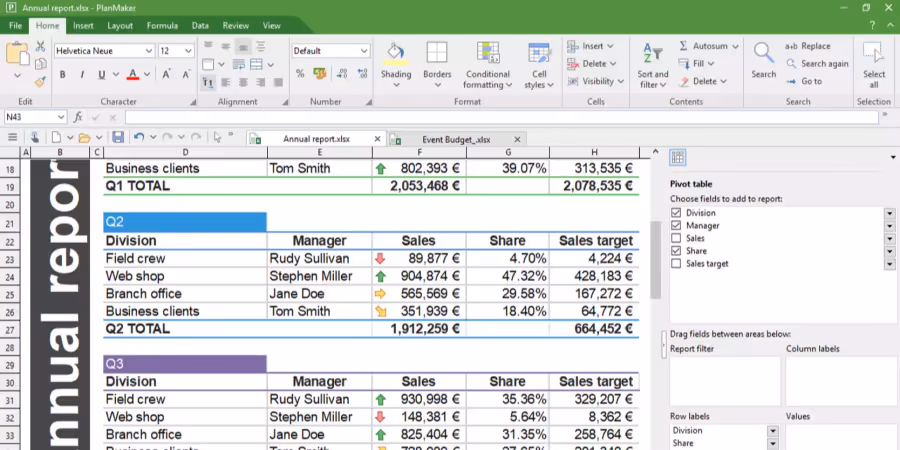Click the touch mode hand icon
Screen dimensions: 900x450
(x=34, y=137)
